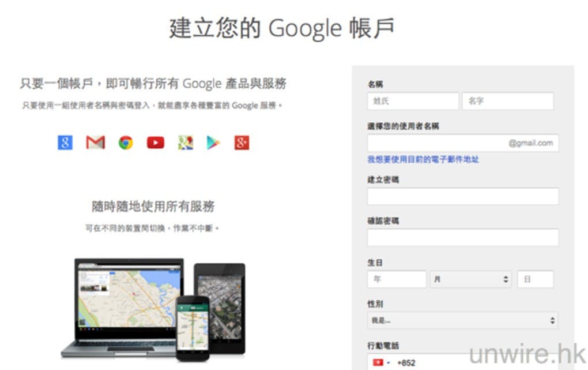
Task: Click the Chrome browser icon
Action: (x=126, y=143)
